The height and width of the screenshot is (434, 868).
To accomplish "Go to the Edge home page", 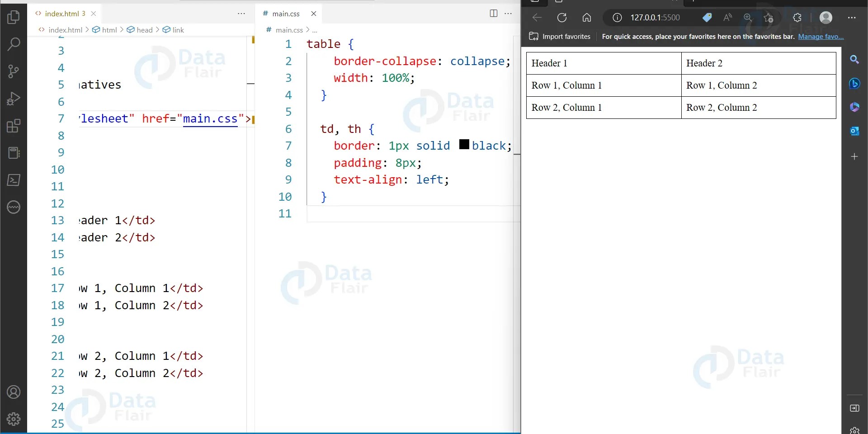I will coord(586,18).
